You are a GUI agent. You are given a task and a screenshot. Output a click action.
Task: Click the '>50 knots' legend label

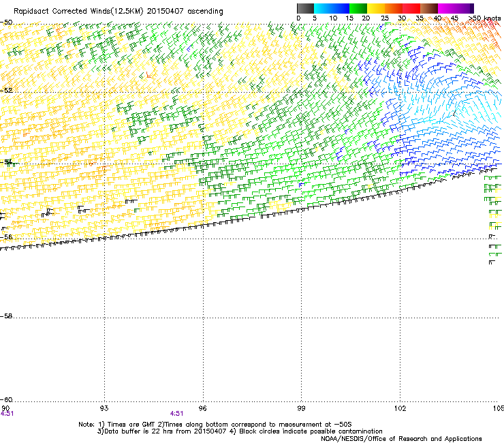(x=484, y=18)
